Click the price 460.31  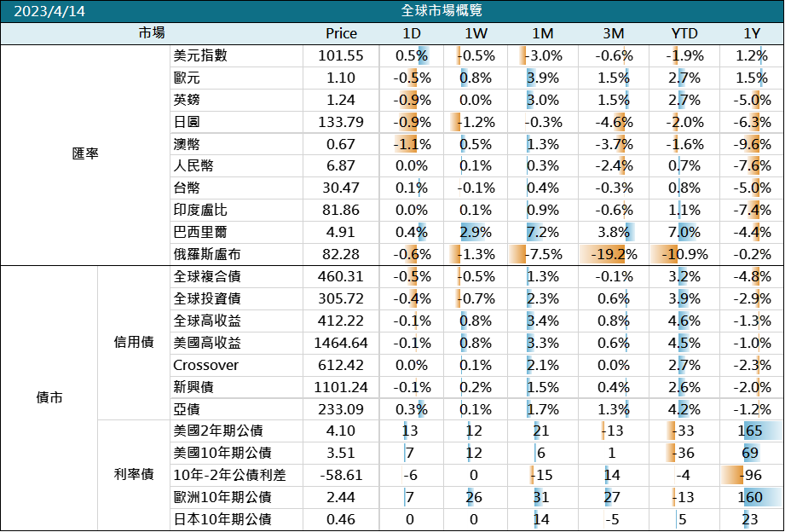(341, 276)
